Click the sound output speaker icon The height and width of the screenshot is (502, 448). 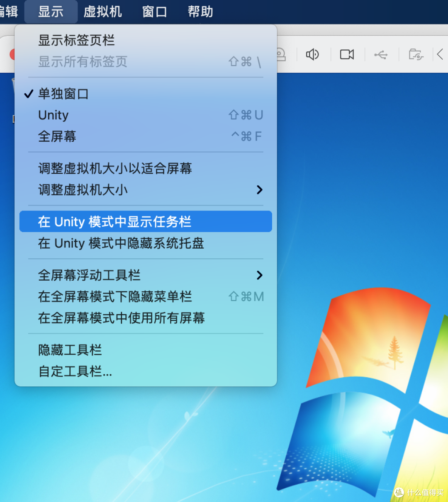pyautogui.click(x=312, y=54)
